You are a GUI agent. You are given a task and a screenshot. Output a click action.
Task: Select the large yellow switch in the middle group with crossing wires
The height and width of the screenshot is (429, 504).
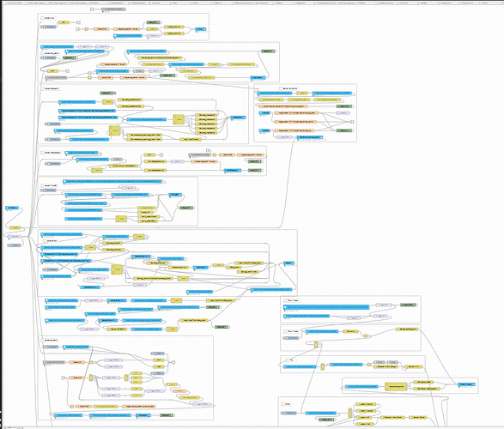(x=117, y=269)
